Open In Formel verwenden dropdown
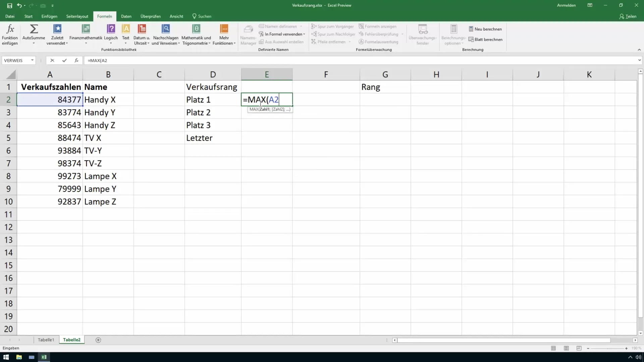This screenshot has height=362, width=644. [282, 34]
